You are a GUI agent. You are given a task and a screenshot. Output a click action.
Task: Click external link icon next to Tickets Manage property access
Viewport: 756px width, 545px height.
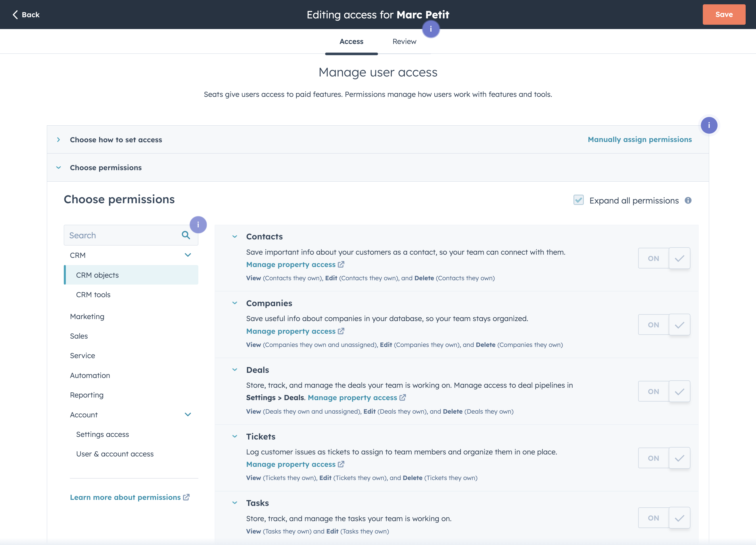pos(341,464)
